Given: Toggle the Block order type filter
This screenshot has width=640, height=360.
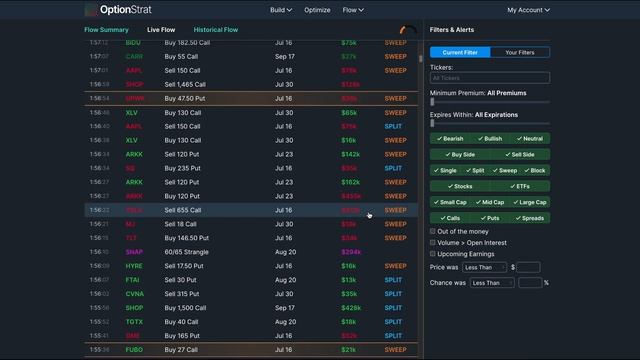Looking at the screenshot, I should (x=535, y=171).
